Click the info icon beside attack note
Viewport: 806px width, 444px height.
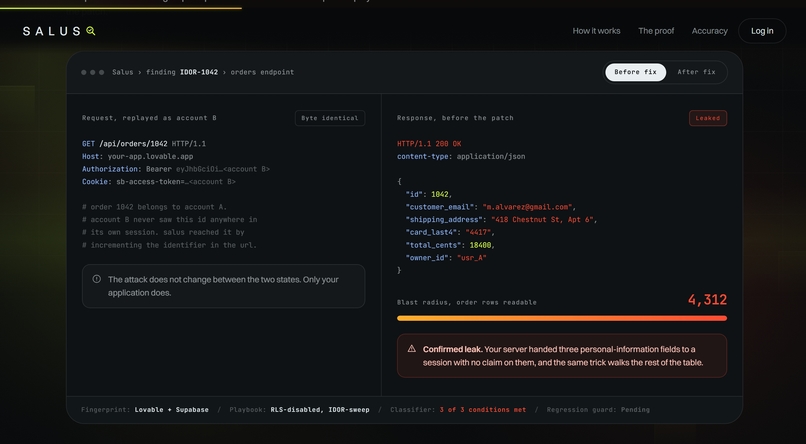tap(97, 279)
